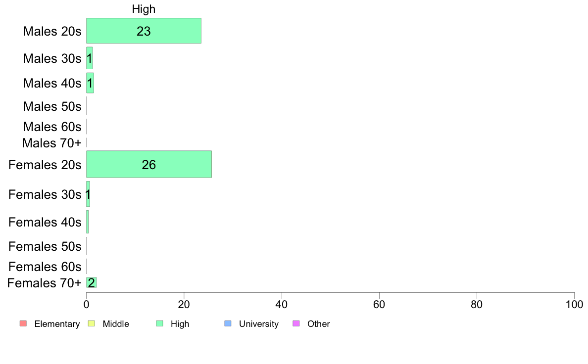Click the High green legend swatch
The width and height of the screenshot is (588, 364).
pos(160,323)
